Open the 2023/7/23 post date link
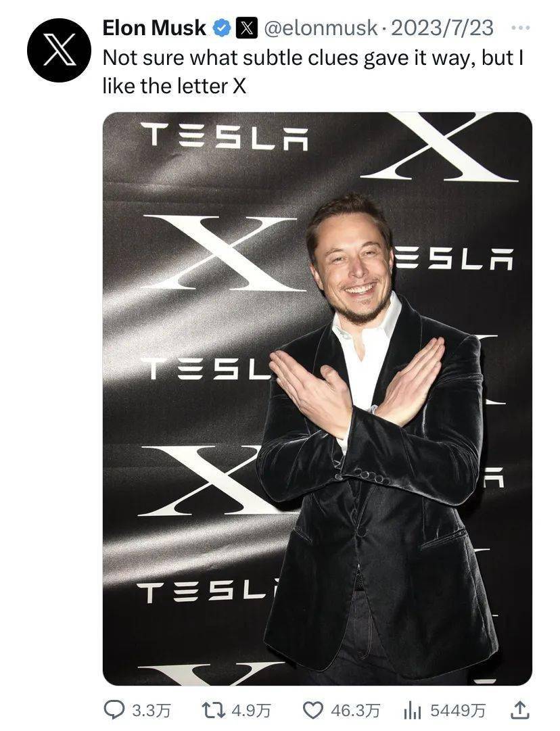The width and height of the screenshot is (560, 731). pyautogui.click(x=442, y=28)
